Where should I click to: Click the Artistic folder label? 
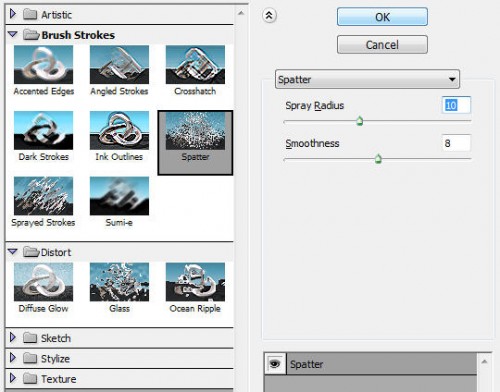[56, 15]
